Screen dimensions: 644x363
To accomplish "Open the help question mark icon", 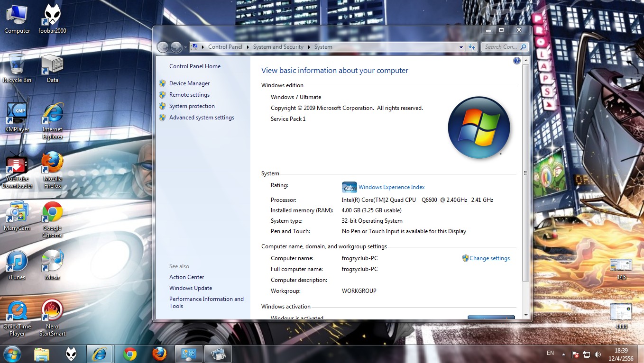I will coord(517,61).
